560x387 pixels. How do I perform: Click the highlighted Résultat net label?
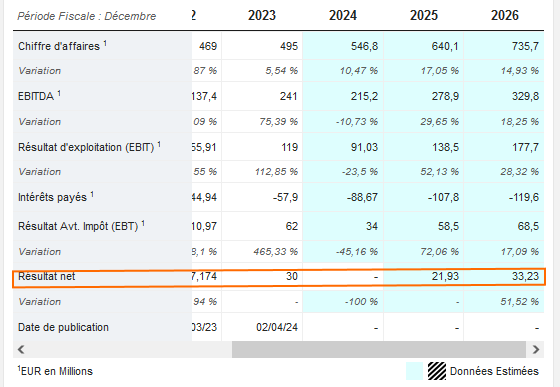(x=47, y=276)
